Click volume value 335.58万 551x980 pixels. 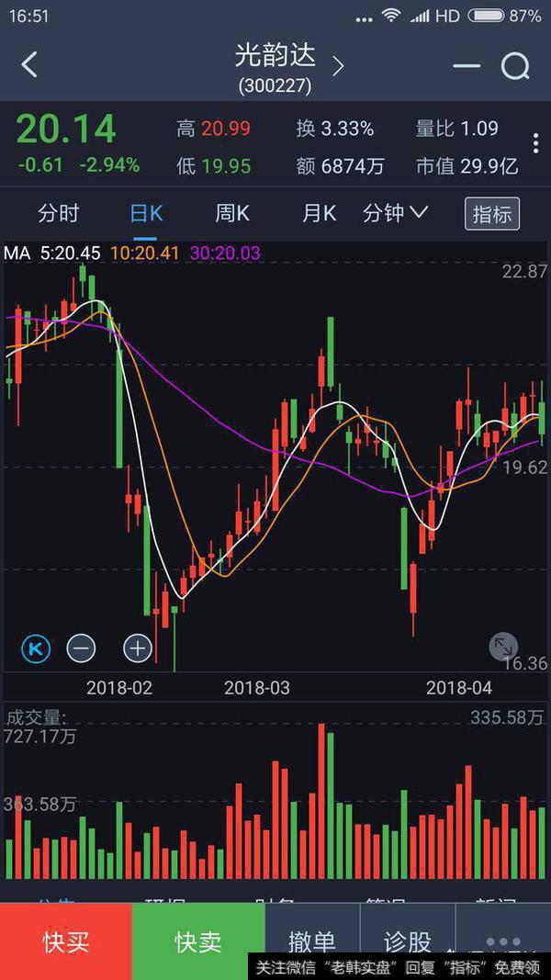click(x=507, y=717)
